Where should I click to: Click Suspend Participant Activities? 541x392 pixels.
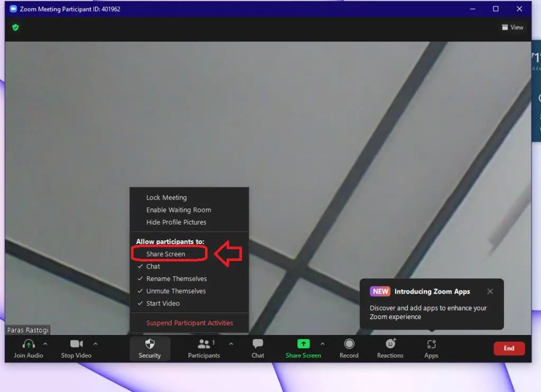click(189, 323)
